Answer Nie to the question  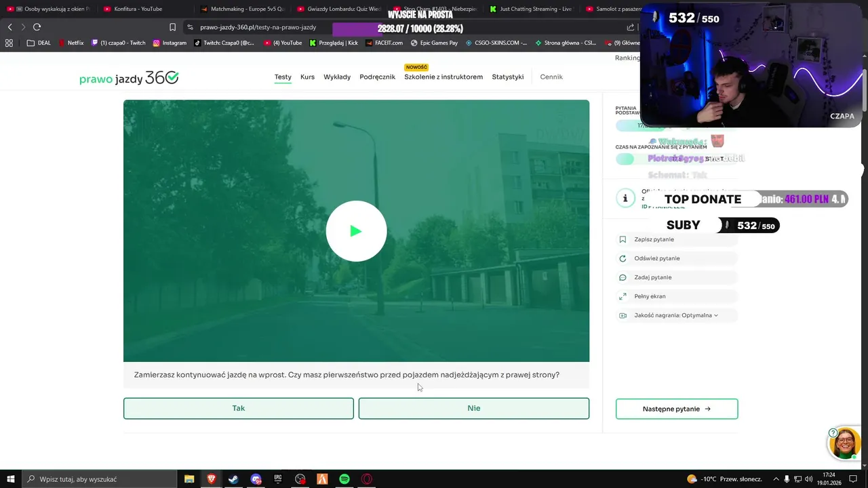click(x=473, y=408)
